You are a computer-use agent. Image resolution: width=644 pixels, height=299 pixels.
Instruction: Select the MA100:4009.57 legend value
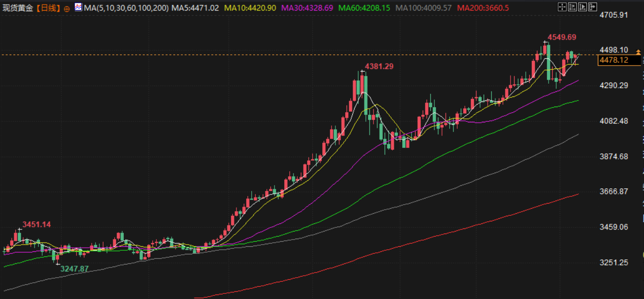pyautogui.click(x=423, y=8)
